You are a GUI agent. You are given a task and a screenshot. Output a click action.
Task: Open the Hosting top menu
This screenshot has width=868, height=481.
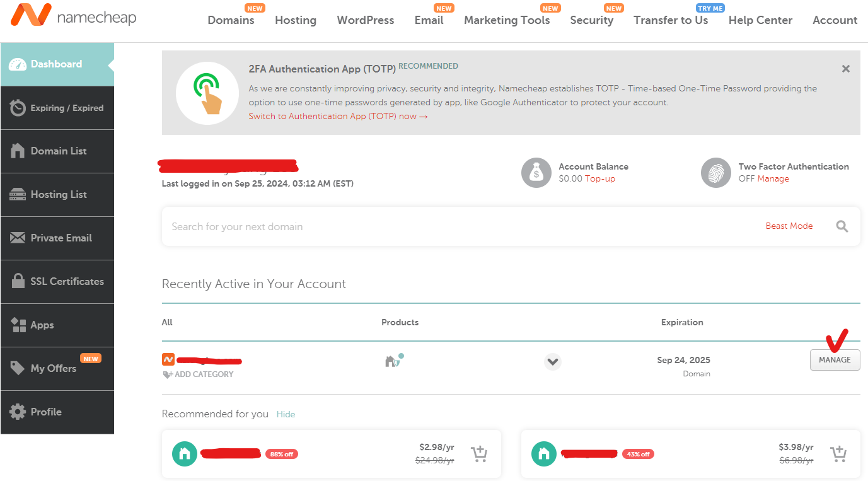(296, 20)
